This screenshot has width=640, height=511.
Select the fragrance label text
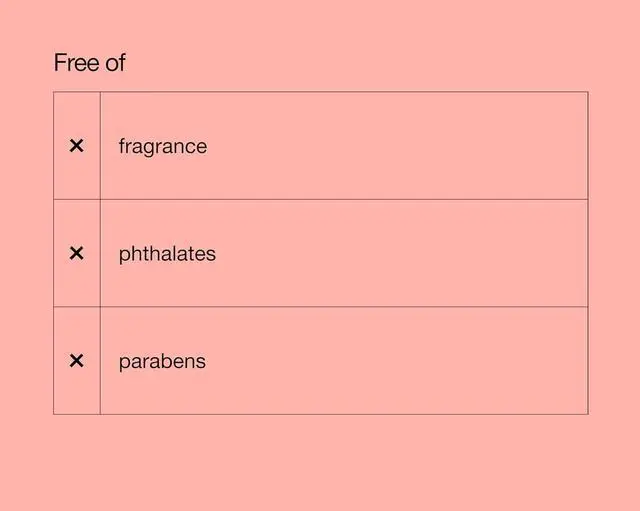click(x=162, y=147)
